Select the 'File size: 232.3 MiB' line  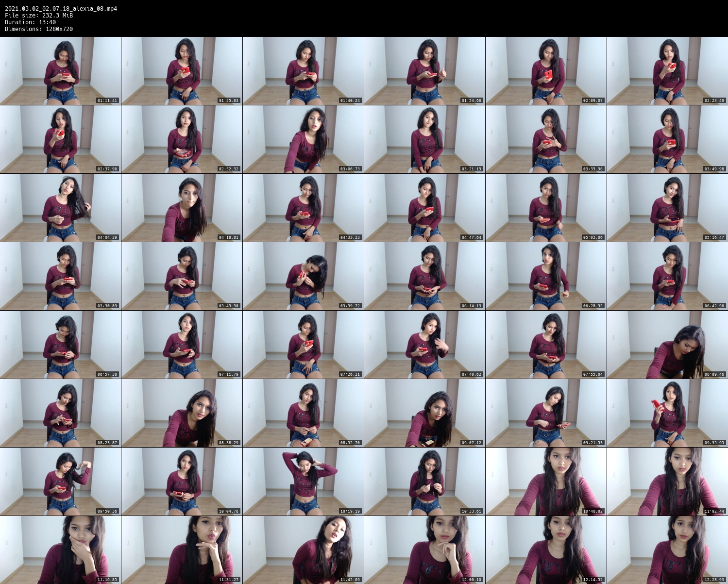(x=39, y=16)
